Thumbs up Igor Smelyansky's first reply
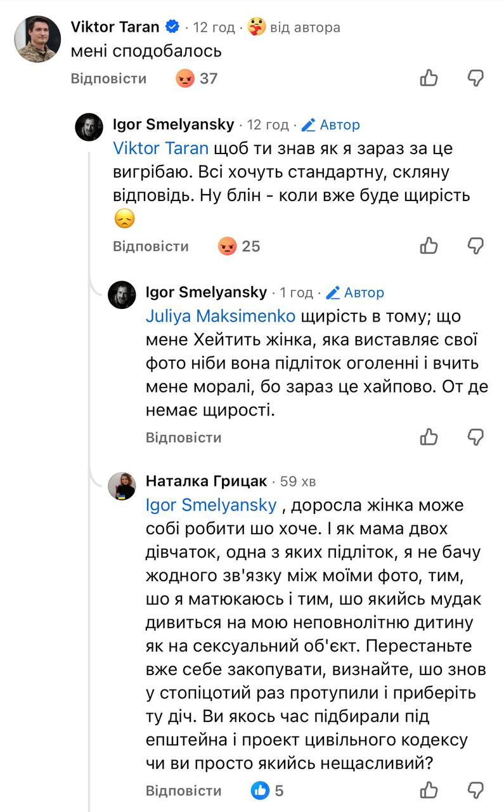 [429, 246]
